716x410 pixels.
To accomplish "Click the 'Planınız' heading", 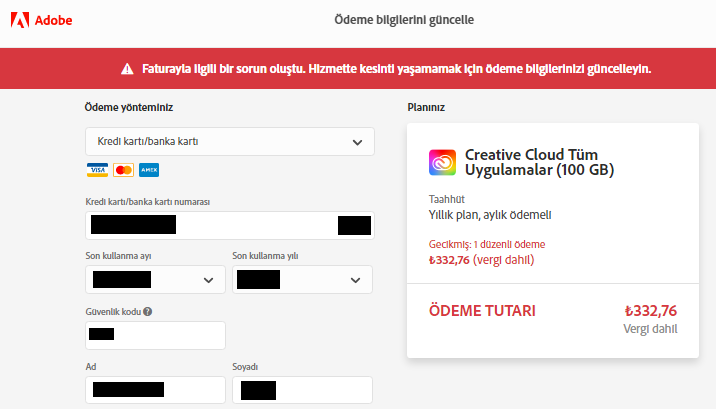I will [x=426, y=107].
